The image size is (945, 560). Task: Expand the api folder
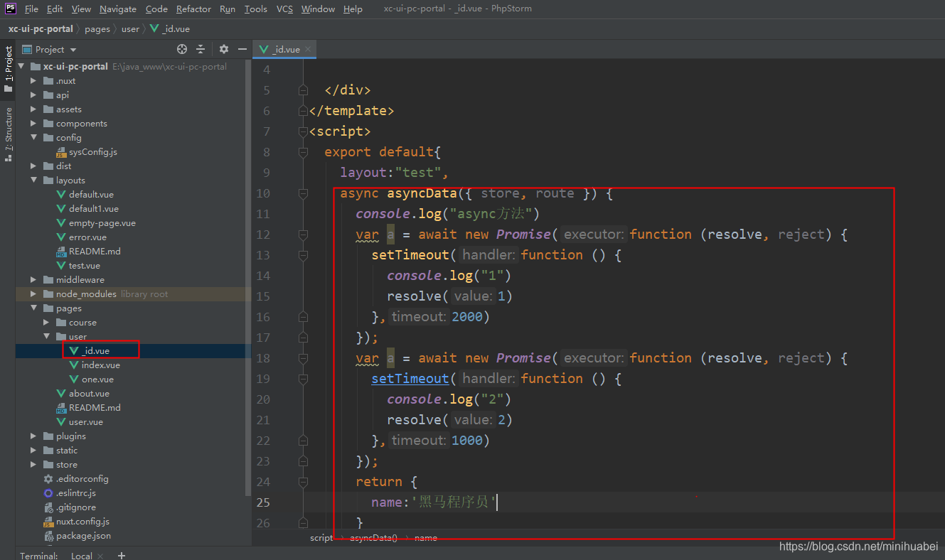[33, 95]
